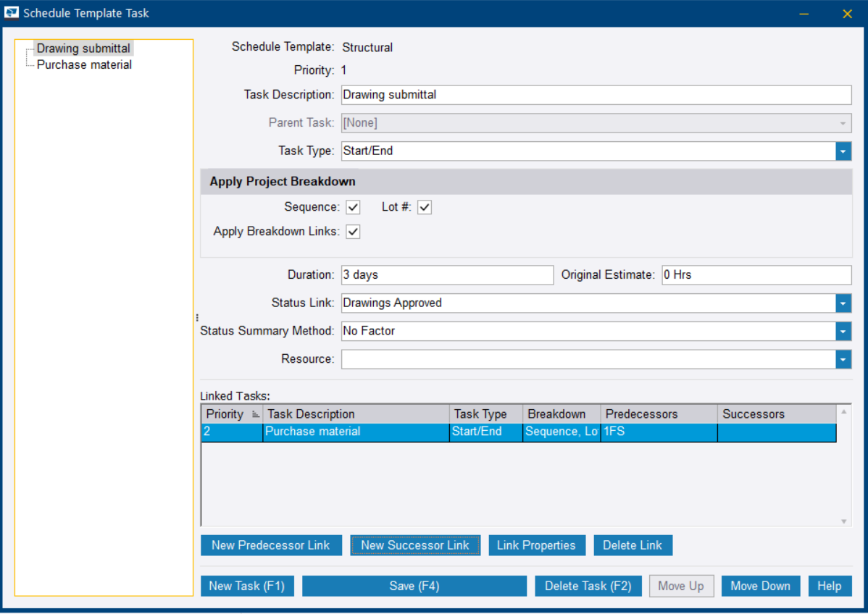
Task: Open Status Summary Method dropdown
Action: point(843,332)
